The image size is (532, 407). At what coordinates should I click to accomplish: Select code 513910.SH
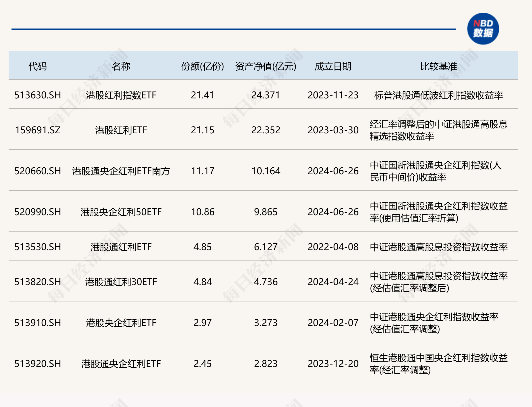tap(37, 323)
